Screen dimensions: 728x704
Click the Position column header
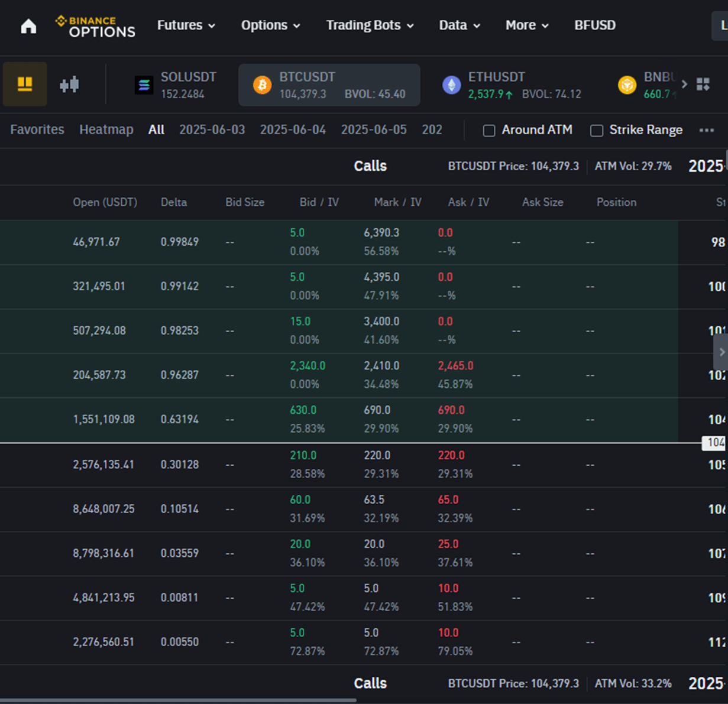coord(616,202)
